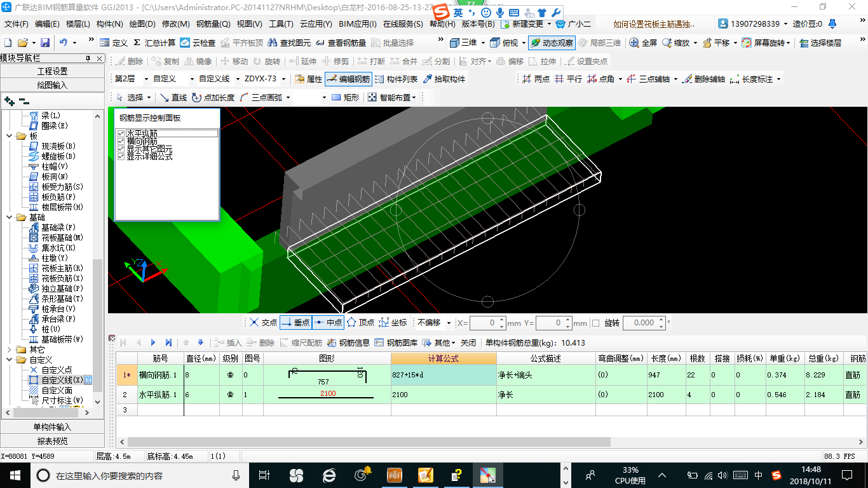
Task: Toggle 垂点 perpendicular snap
Action: (295, 323)
